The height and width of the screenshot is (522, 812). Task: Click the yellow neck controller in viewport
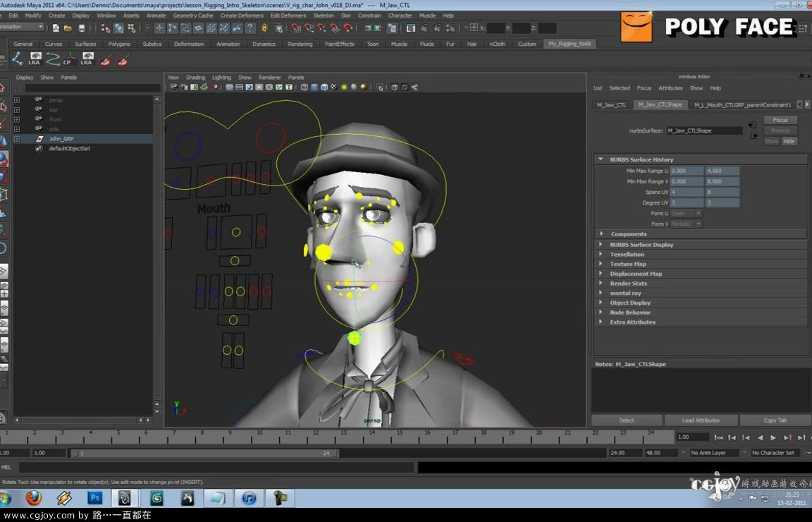click(355, 339)
